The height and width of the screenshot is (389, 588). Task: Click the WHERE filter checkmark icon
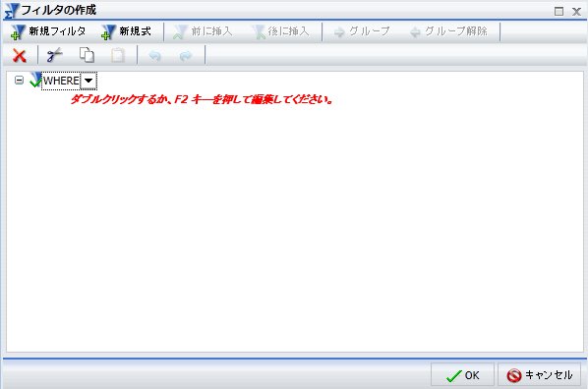(35, 80)
